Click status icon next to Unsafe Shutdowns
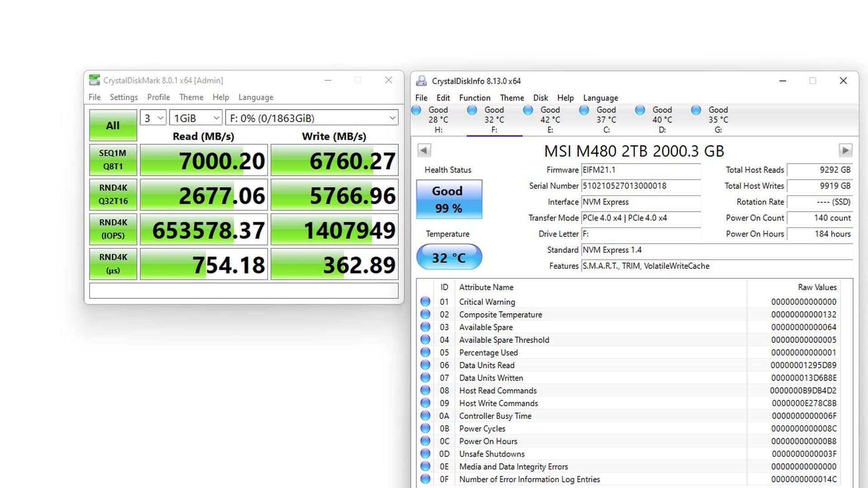The width and height of the screenshot is (868, 488). point(425,454)
